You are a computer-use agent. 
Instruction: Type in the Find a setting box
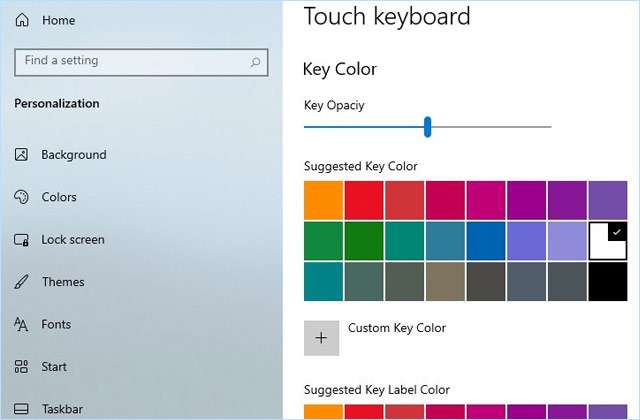(x=130, y=62)
